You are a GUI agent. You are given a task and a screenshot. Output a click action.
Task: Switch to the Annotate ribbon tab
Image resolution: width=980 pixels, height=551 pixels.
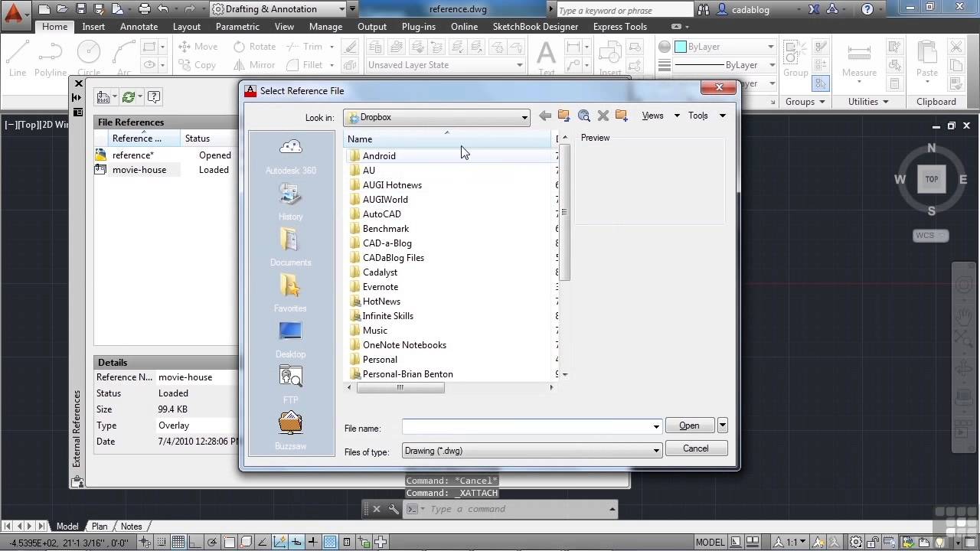point(139,26)
